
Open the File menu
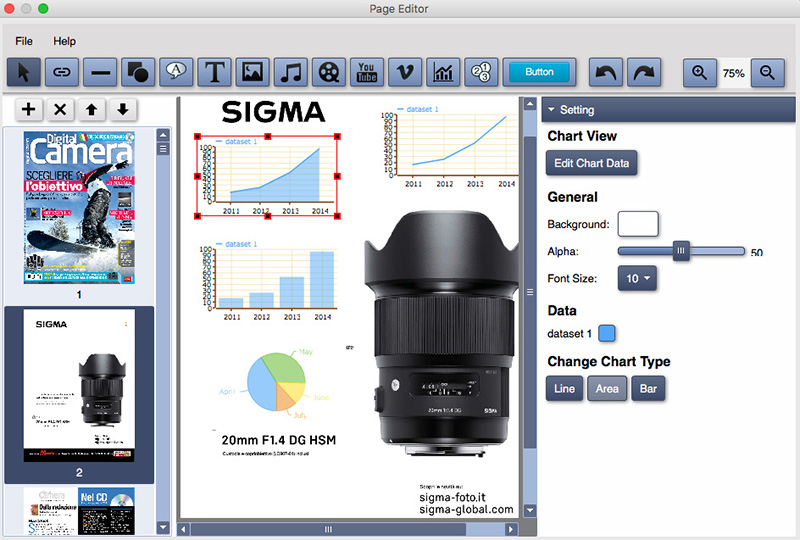point(24,41)
